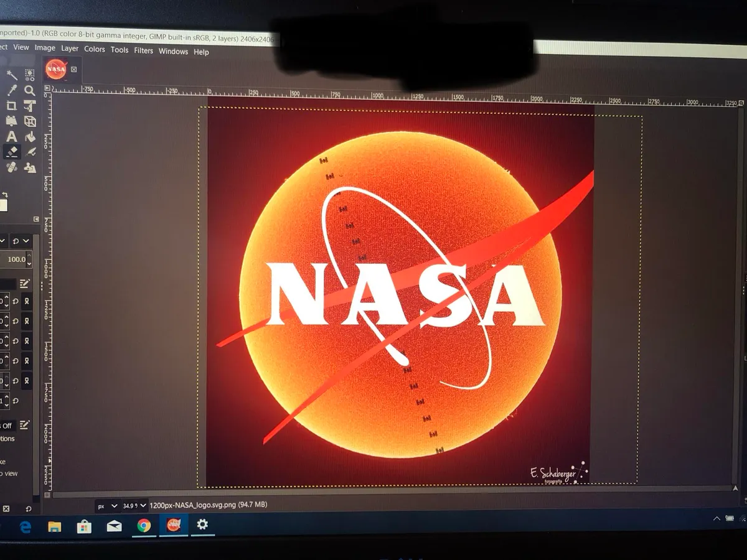
Task: Activate the Heal tool
Action: tap(13, 167)
